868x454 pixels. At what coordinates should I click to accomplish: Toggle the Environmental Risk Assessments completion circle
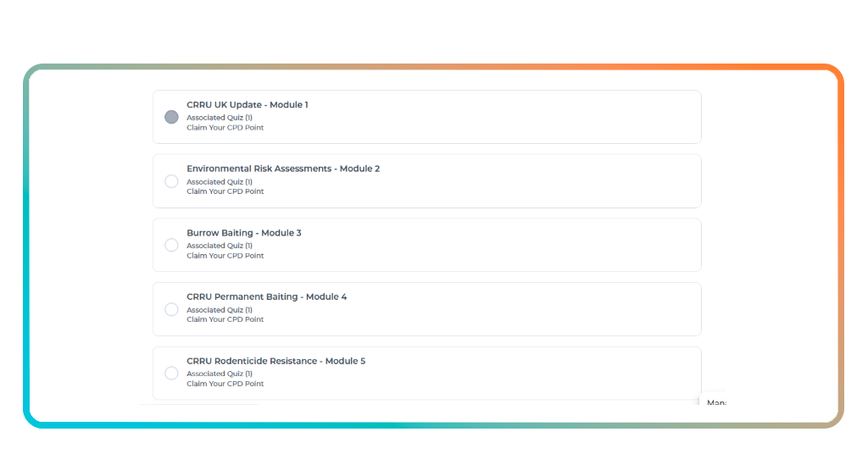click(171, 181)
